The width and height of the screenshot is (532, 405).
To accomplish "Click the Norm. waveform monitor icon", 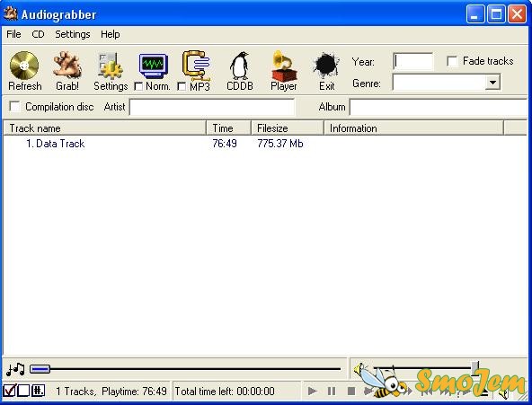I will pyautogui.click(x=154, y=66).
